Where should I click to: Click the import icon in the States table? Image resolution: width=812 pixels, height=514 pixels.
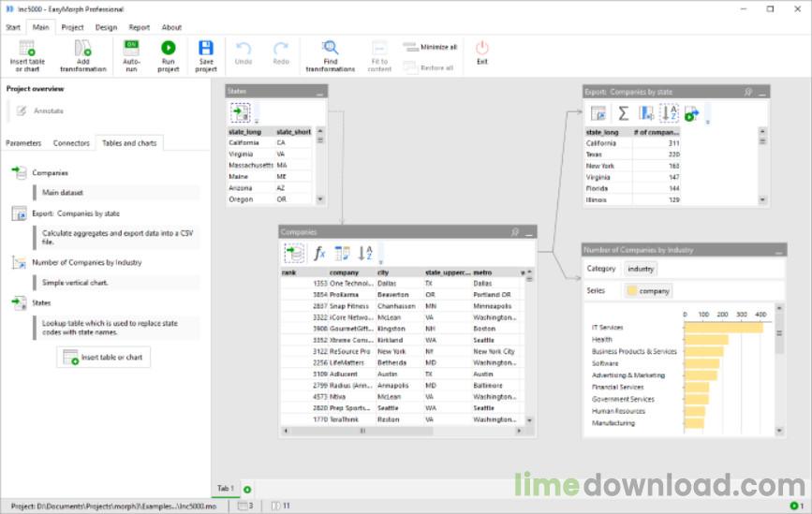click(241, 113)
